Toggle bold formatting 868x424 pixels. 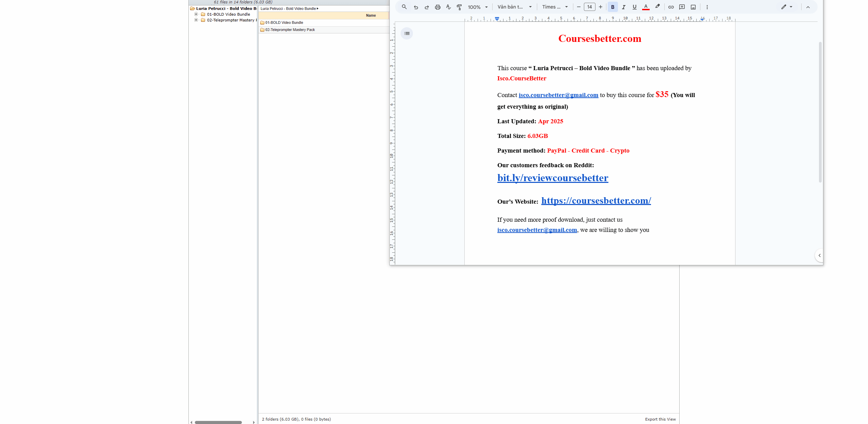(x=613, y=7)
